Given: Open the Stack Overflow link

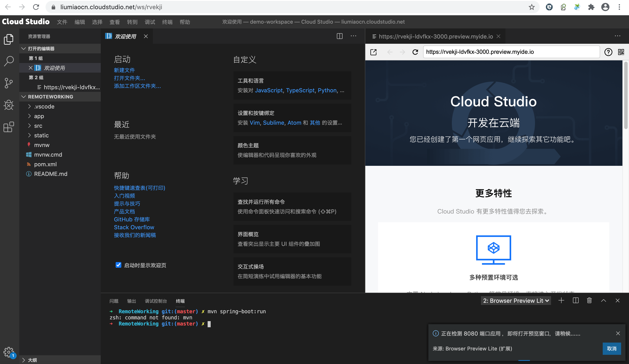Looking at the screenshot, I should tap(134, 227).
